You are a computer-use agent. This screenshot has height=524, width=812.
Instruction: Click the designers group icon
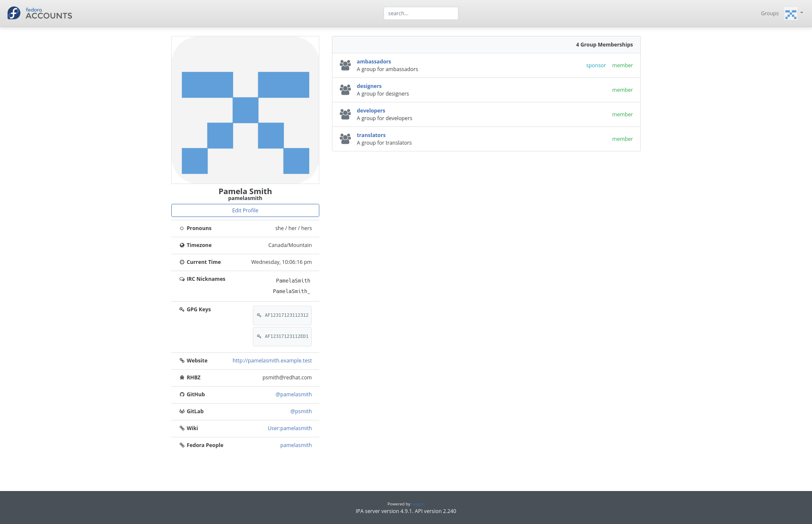345,90
